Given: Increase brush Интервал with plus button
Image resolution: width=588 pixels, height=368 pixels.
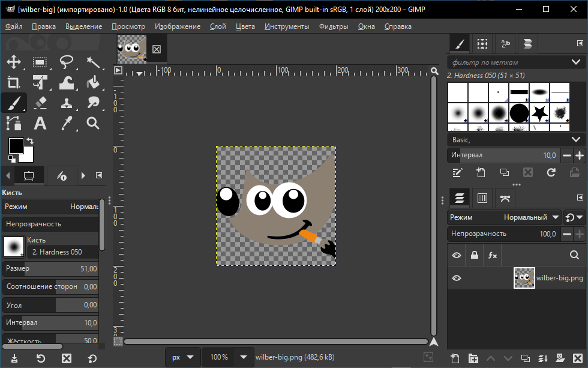Looking at the screenshot, I should tap(580, 155).
